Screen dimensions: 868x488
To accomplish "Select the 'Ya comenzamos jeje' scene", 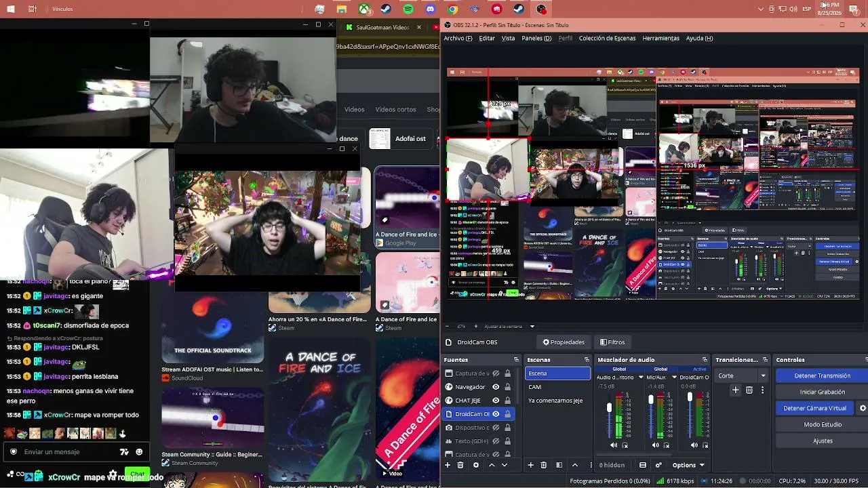I will 558,401.
